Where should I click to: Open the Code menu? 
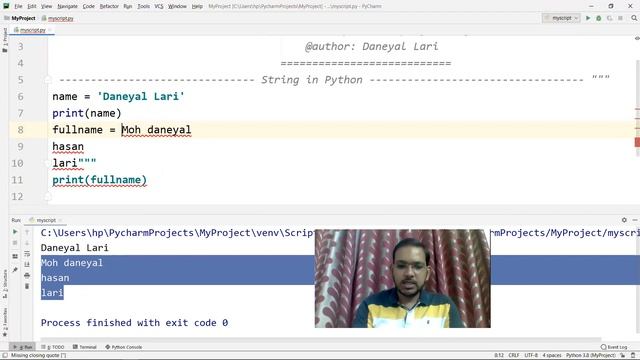point(89,6)
